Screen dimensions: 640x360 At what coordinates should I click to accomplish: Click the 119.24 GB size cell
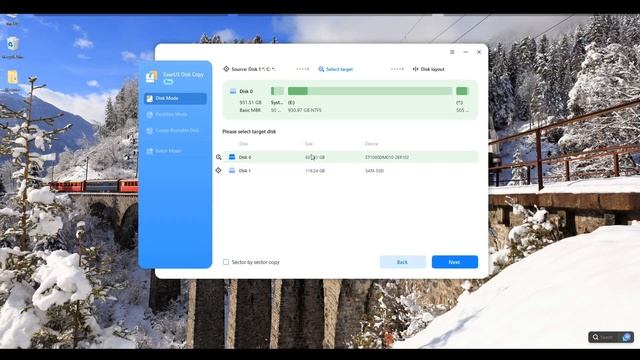[315, 171]
